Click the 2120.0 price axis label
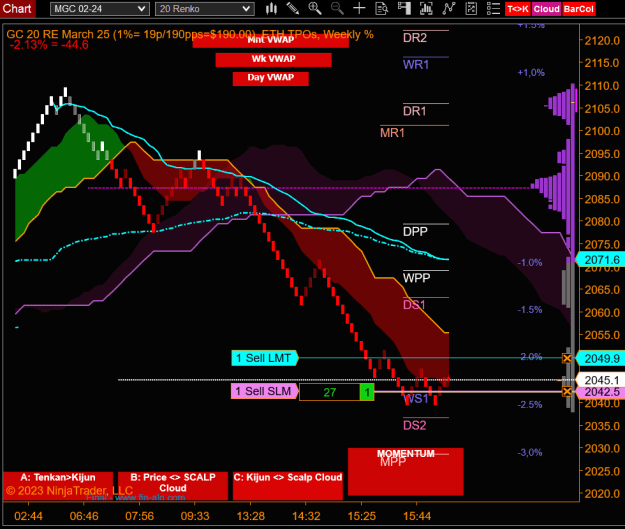Screen dimensions: 625x529 click(602, 40)
